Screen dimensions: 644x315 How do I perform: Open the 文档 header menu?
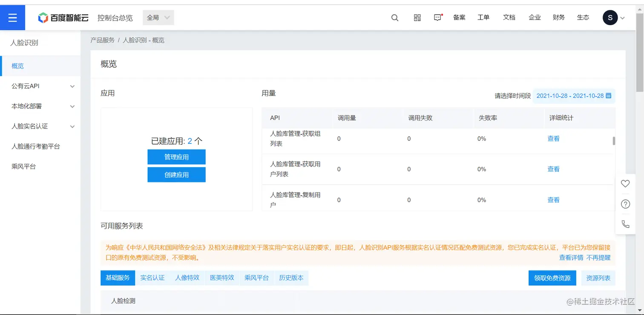(x=509, y=17)
